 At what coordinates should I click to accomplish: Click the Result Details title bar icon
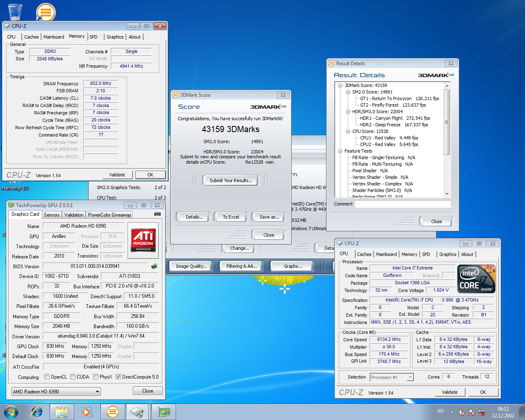tap(331, 63)
